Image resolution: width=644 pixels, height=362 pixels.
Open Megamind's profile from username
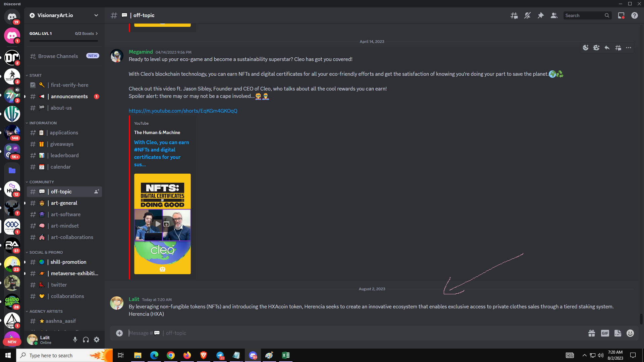click(141, 52)
